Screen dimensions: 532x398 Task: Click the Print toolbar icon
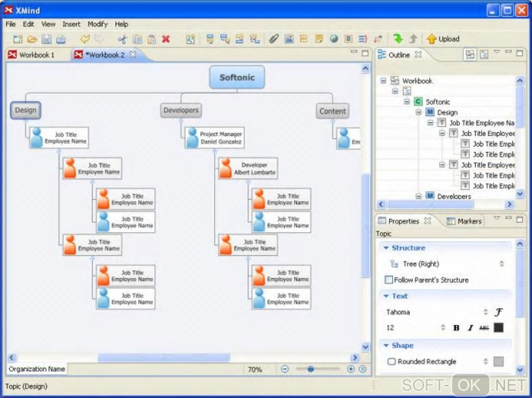[x=61, y=39]
